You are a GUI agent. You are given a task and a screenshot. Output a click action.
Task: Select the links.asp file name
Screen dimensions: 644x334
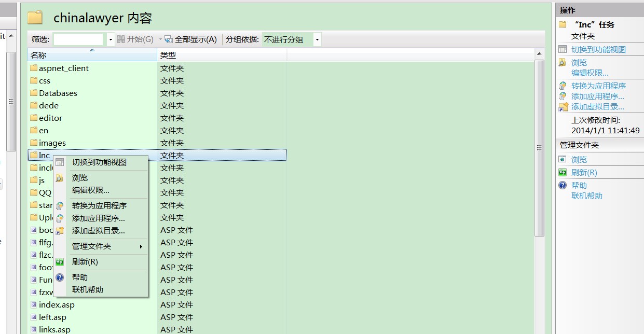[54, 329]
